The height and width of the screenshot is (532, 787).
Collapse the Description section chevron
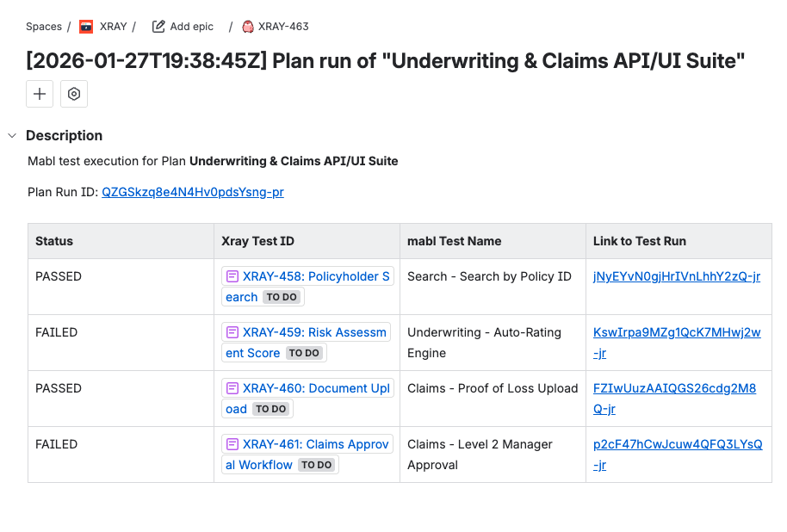tap(12, 135)
